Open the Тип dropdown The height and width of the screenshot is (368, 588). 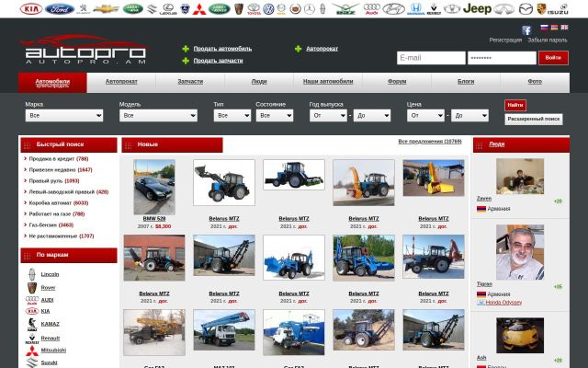232,115
